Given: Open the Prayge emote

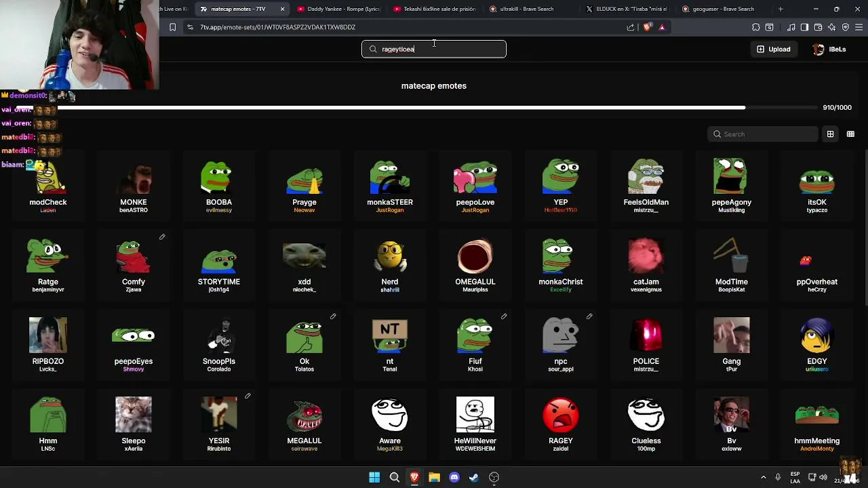Looking at the screenshot, I should tap(304, 186).
